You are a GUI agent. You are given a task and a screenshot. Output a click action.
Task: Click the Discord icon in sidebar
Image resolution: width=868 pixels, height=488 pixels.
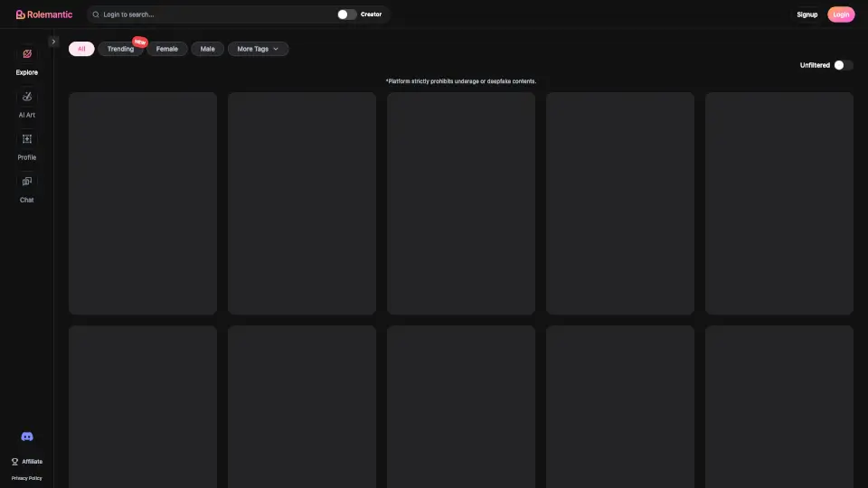pyautogui.click(x=27, y=436)
